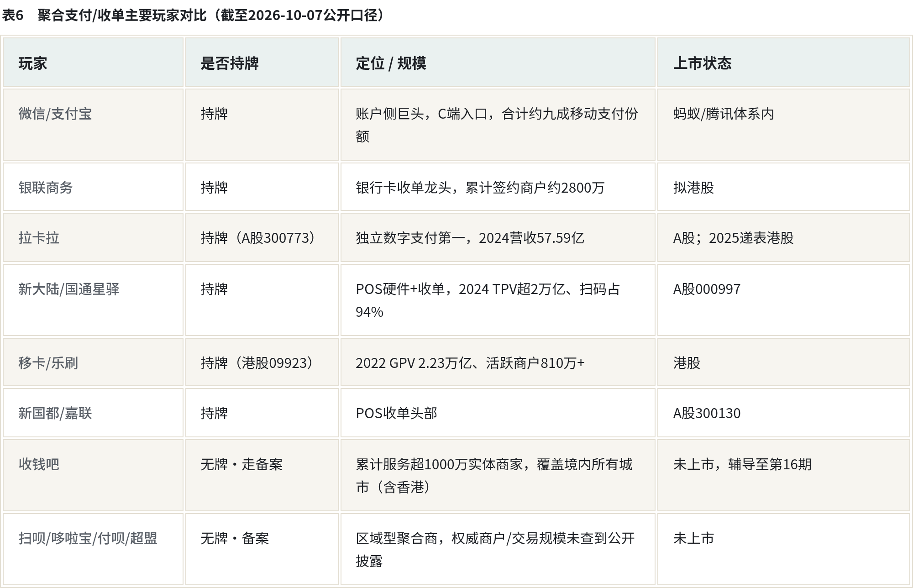Select the '新国都/嘉联' player cell

[x=93, y=413]
